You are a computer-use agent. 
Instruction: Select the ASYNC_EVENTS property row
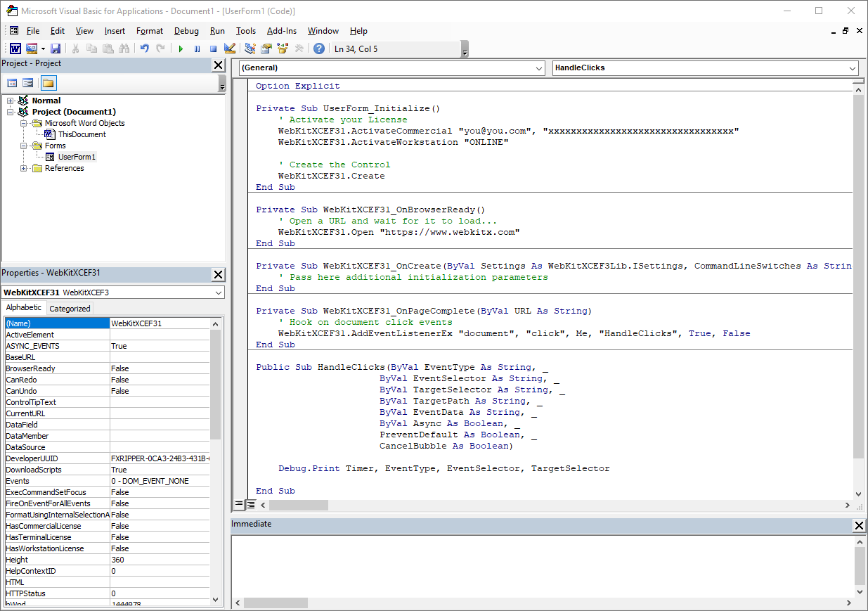[x=107, y=346]
